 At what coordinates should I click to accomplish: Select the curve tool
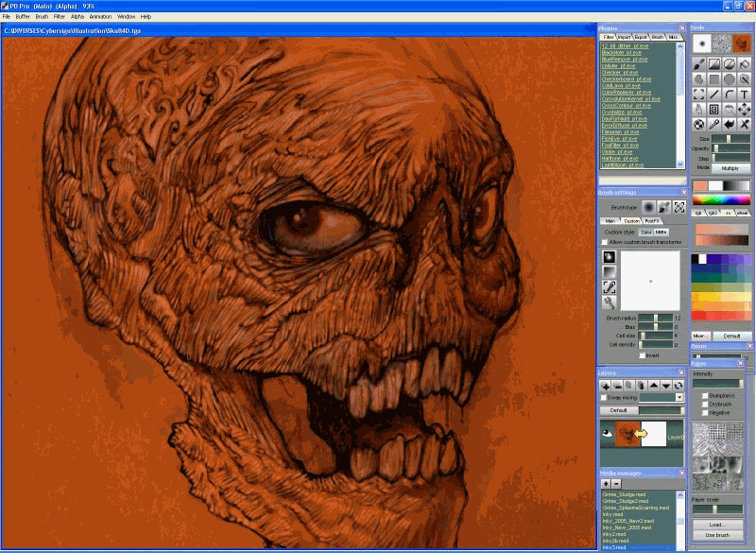coord(729,94)
